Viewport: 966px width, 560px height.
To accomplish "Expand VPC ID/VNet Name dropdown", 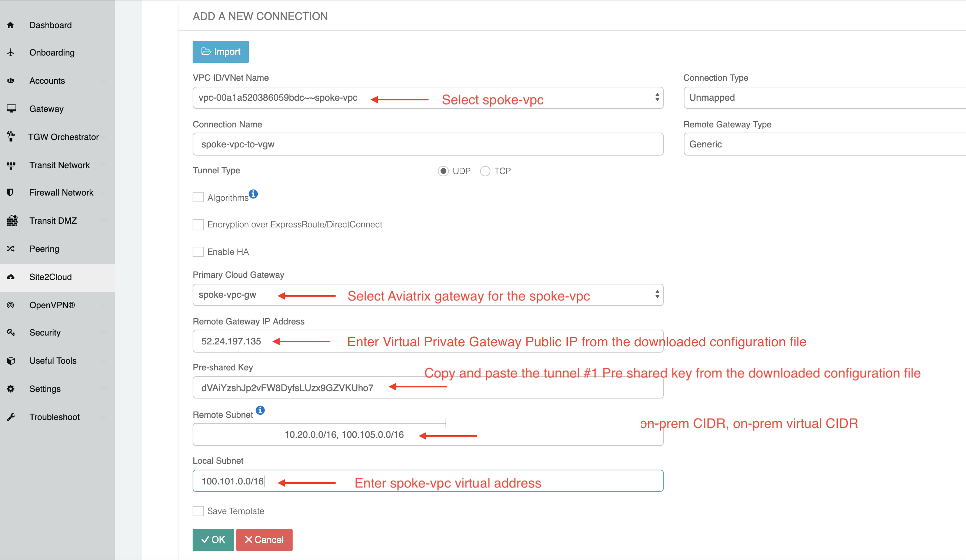I will coord(655,98).
